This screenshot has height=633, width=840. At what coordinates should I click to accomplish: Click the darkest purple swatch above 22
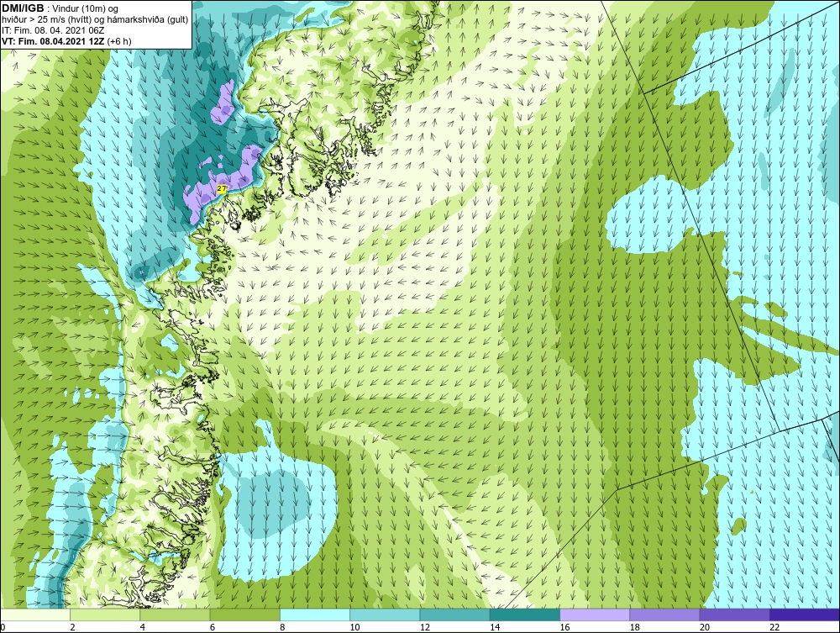click(805, 615)
